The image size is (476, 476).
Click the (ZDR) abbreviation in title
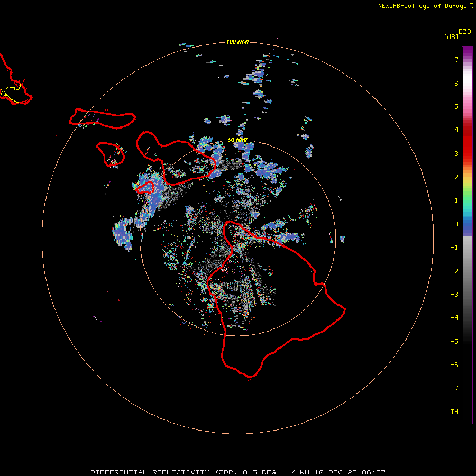click(226, 472)
